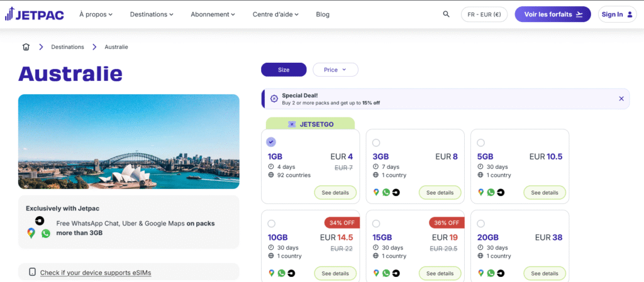
Task: Click the Google Maps icon on 5GB card
Action: point(481,192)
